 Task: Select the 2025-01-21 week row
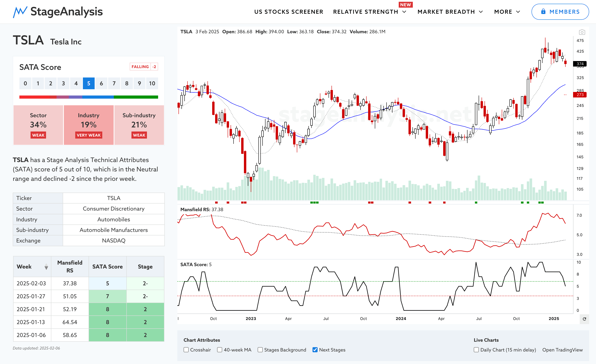(89, 309)
